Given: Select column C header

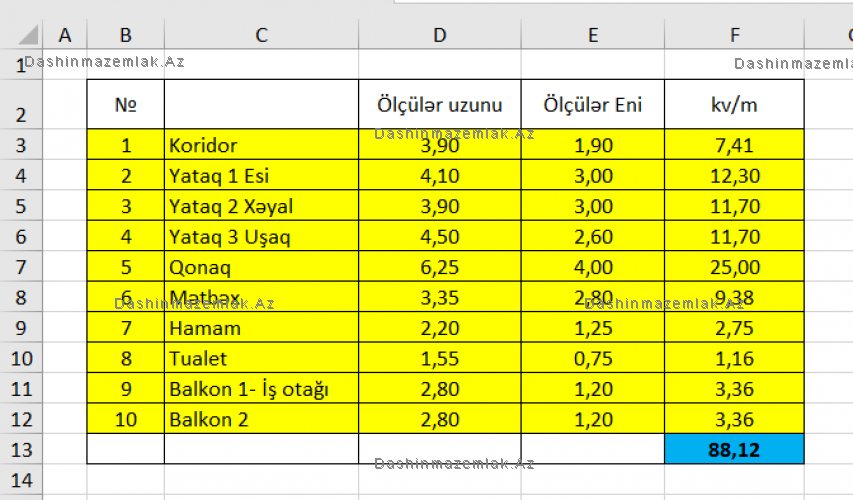Looking at the screenshot, I should (x=261, y=35).
